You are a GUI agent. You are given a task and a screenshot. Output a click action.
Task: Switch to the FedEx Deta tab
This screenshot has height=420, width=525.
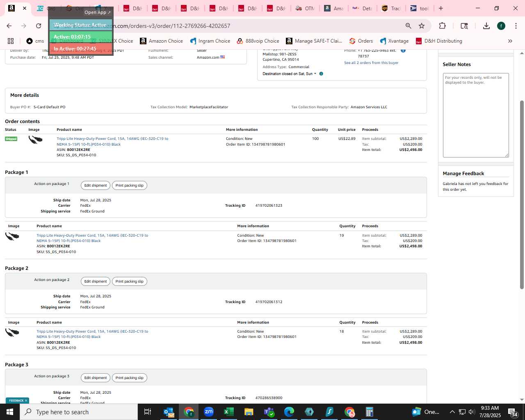tap(362, 8)
